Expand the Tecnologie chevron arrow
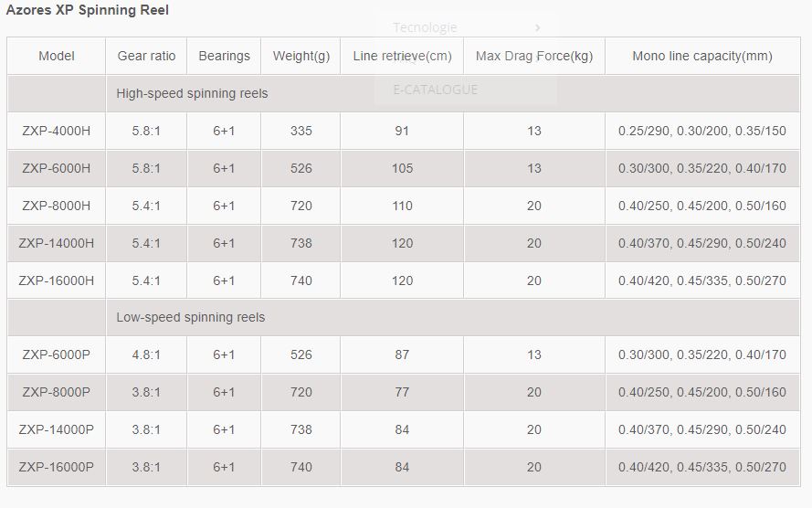 (x=538, y=27)
